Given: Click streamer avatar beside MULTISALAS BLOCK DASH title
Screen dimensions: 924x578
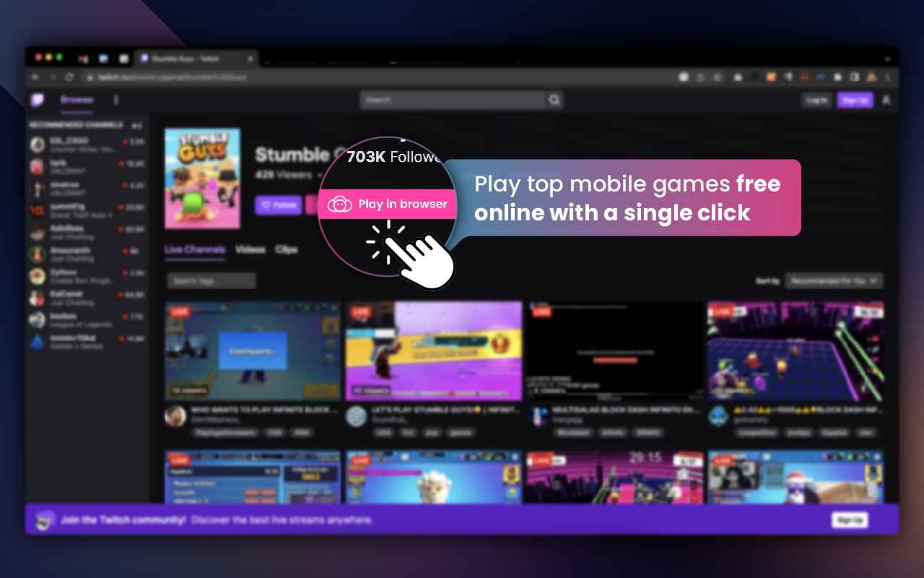Looking at the screenshot, I should [x=537, y=416].
